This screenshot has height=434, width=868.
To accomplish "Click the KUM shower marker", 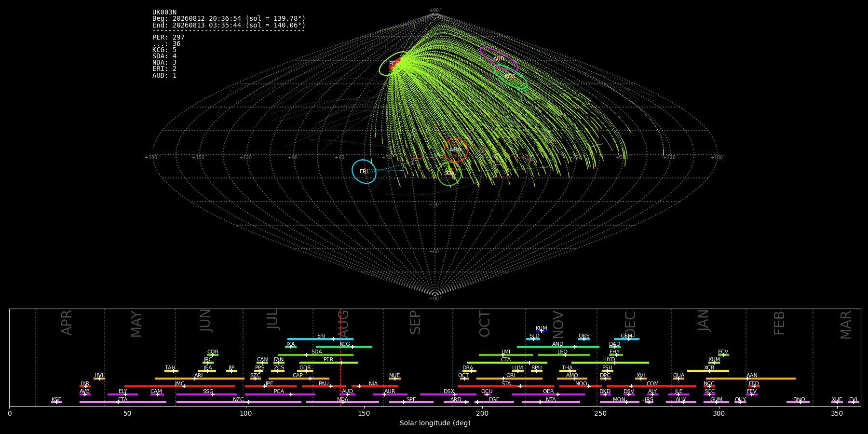I will [542, 331].
